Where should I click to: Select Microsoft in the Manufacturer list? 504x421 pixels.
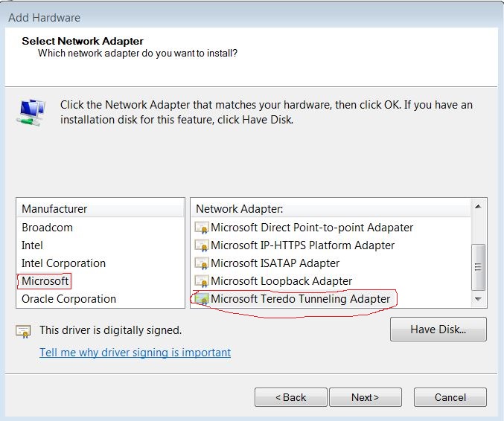tap(45, 281)
